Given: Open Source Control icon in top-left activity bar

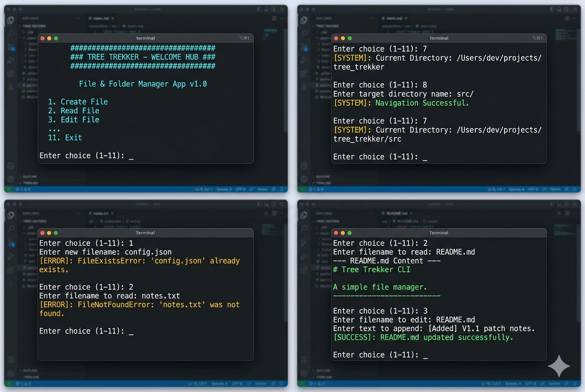Looking at the screenshot, I should (11, 47).
